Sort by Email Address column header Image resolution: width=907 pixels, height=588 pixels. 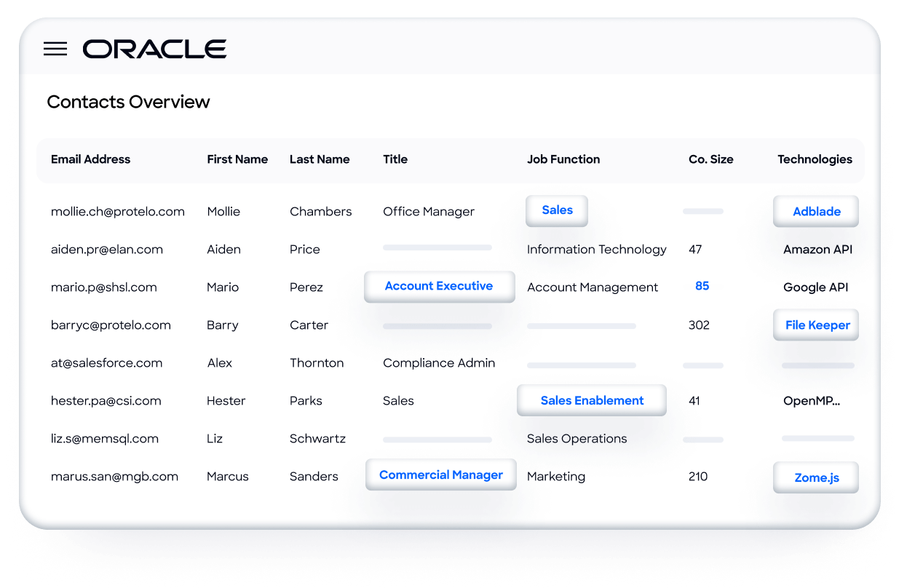(90, 159)
